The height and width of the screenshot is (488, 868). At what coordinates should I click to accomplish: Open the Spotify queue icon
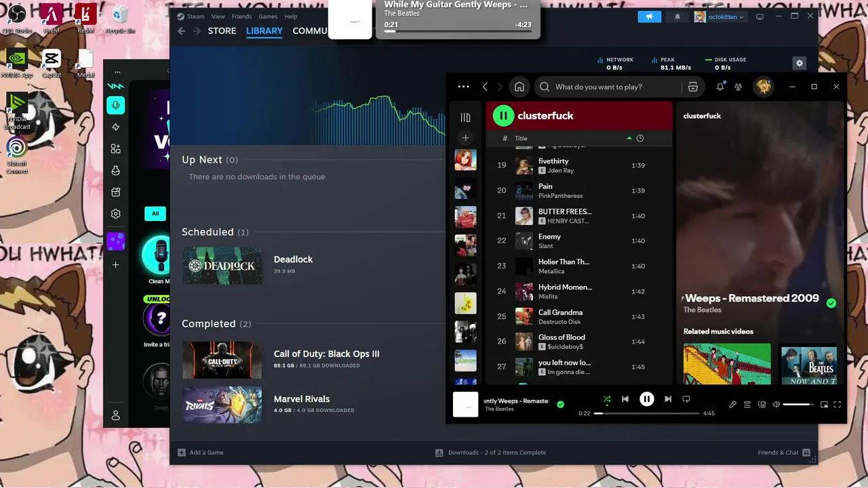[x=747, y=405]
